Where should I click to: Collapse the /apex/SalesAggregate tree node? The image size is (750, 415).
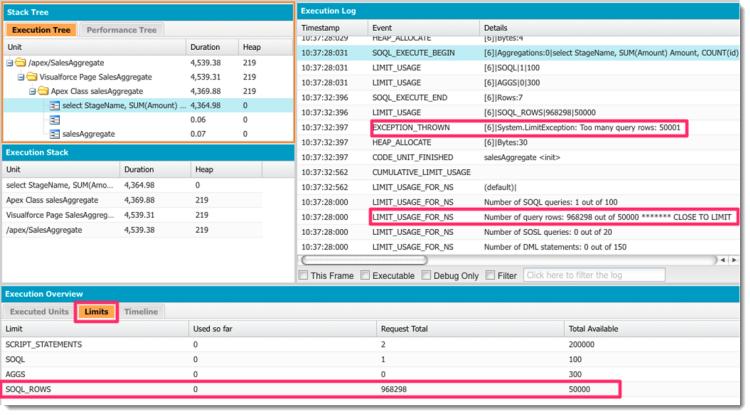[9, 62]
